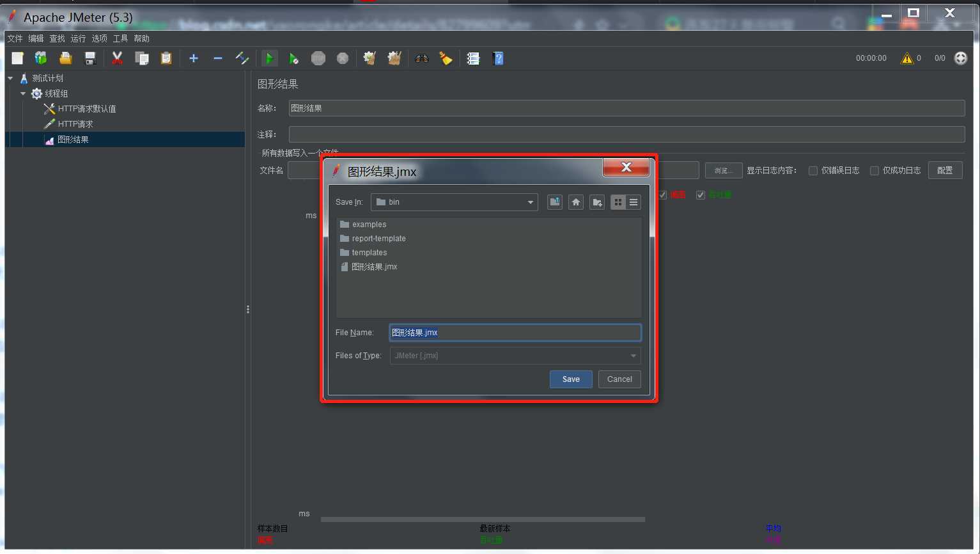Screen dimensions: 980x554
Task: Select the examples folder in the file list
Action: pyautogui.click(x=363, y=225)
